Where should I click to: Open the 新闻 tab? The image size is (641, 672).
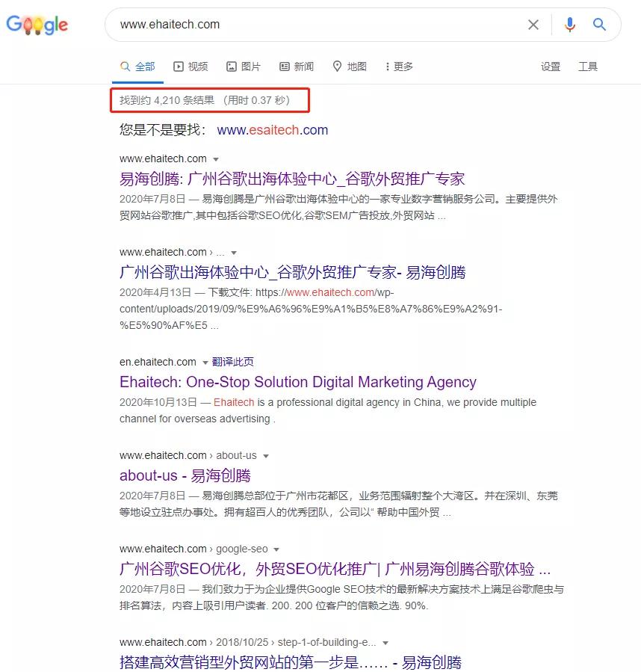point(297,67)
